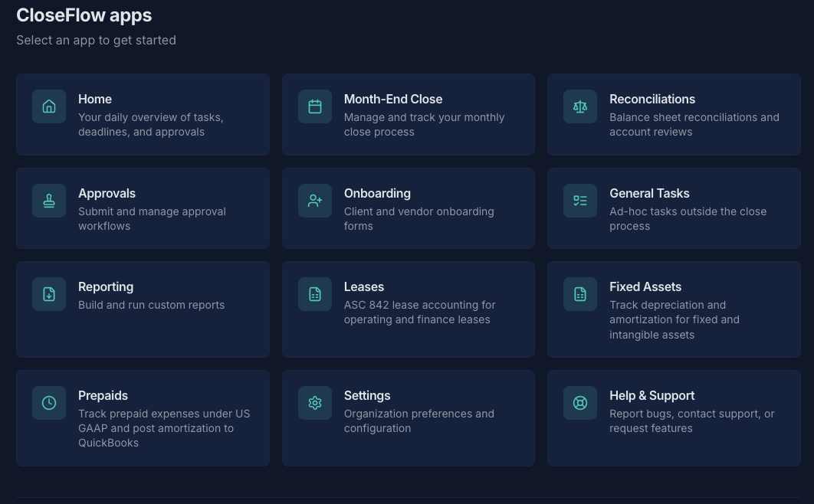Click the Month-End Close calendar icon

[x=314, y=106]
